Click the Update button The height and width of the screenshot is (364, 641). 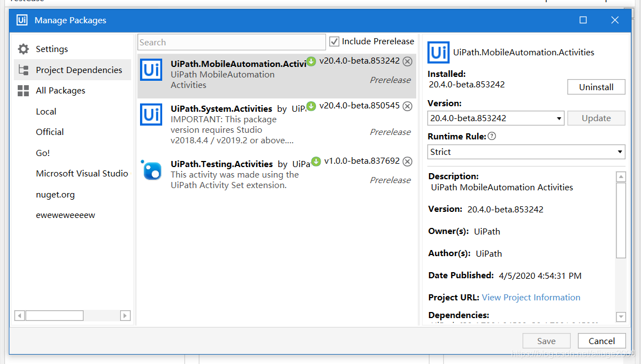pos(596,118)
